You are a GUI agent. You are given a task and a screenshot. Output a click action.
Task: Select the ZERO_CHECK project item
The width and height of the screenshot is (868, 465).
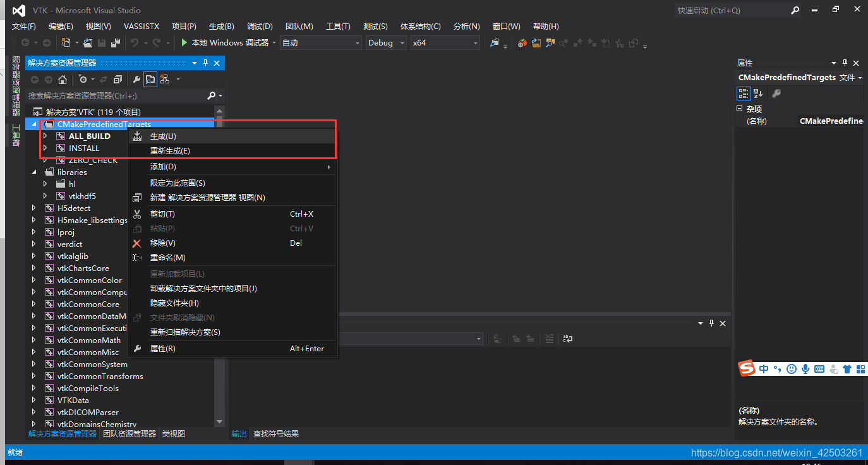tap(93, 160)
